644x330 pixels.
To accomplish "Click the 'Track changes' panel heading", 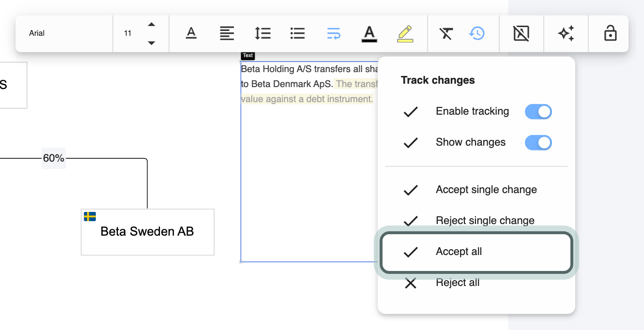I will pos(438,80).
